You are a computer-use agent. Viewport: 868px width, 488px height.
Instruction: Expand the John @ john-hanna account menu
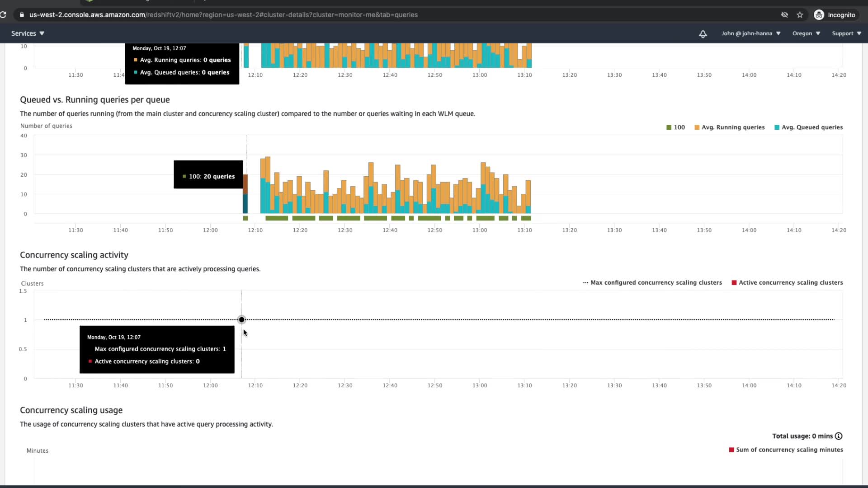pyautogui.click(x=750, y=33)
